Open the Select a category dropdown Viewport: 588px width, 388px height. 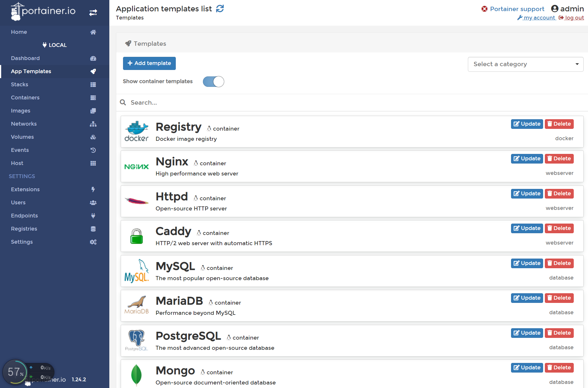tap(525, 64)
